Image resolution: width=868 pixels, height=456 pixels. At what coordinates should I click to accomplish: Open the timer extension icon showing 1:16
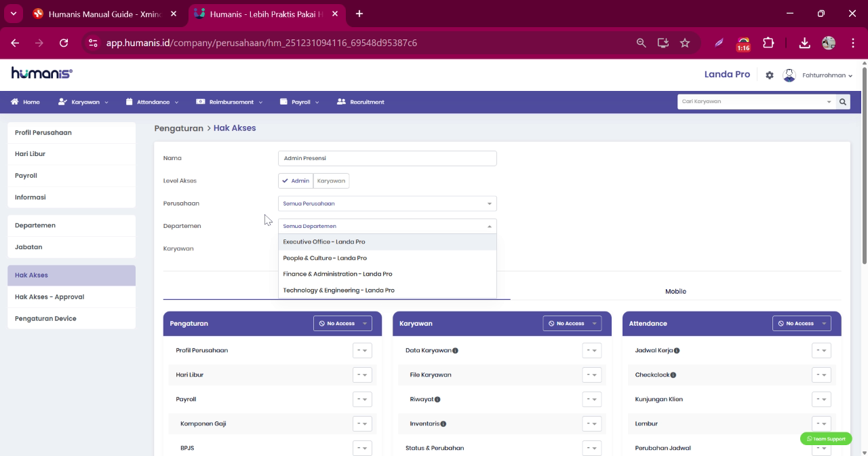pyautogui.click(x=743, y=44)
